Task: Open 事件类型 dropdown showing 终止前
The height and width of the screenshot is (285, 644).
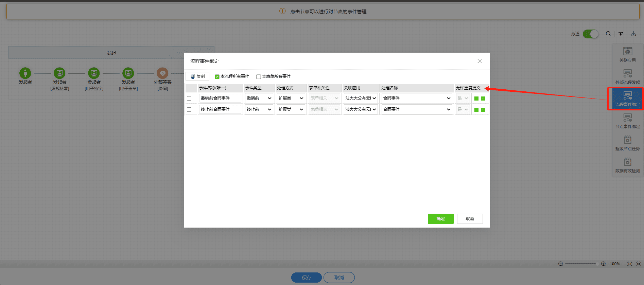Action: 259,109
